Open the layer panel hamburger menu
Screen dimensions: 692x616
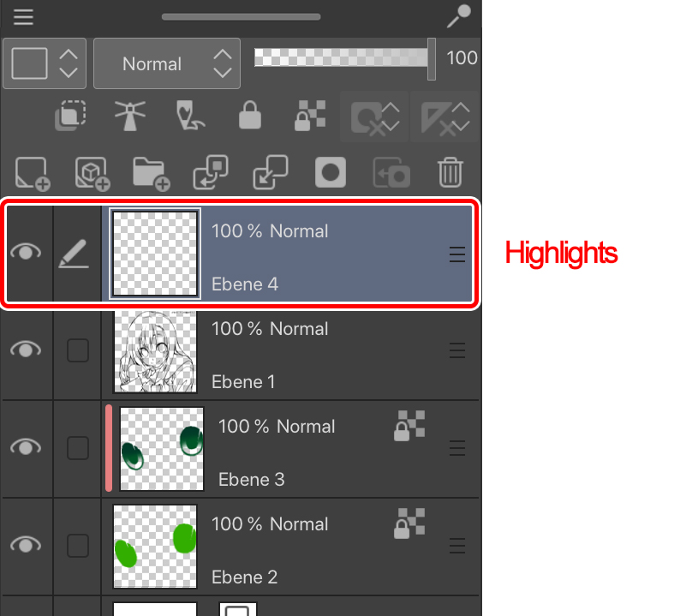(x=23, y=17)
